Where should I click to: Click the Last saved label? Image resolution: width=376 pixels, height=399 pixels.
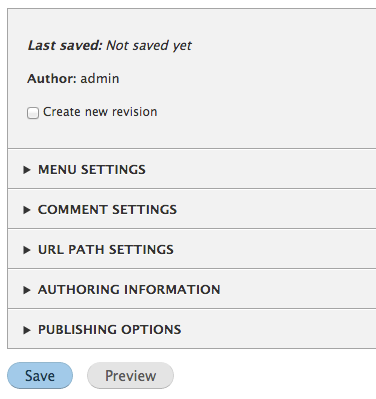click(65, 45)
